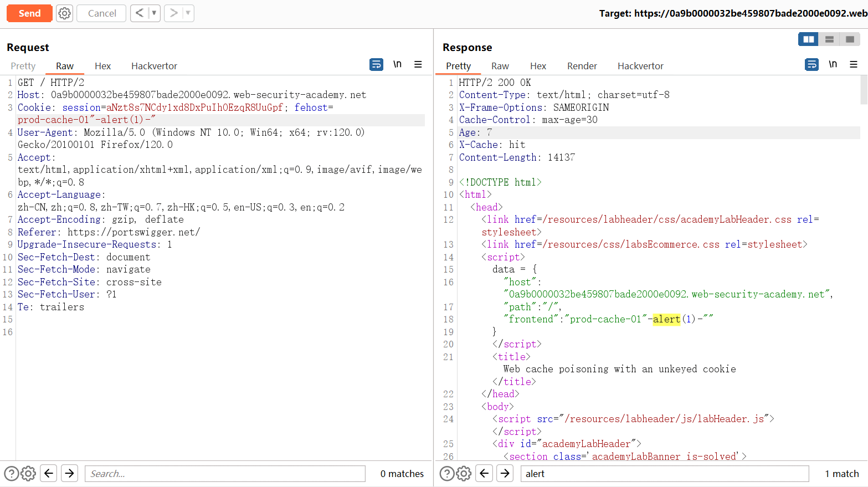The width and height of the screenshot is (868, 487).
Task: Click the next match arrow in Response search
Action: click(x=505, y=473)
